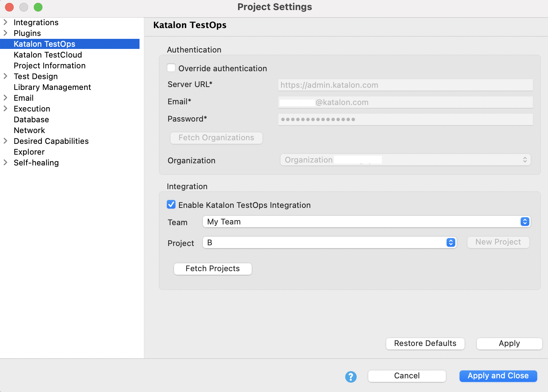Zoom the window with the green button
Image resolution: width=548 pixels, height=392 pixels.
click(38, 7)
